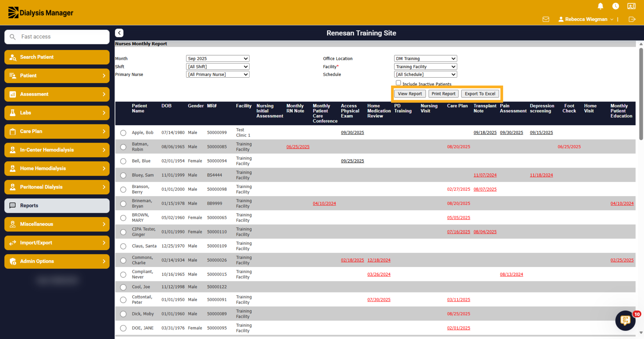Select radio button for Claus, Santa

[123, 246]
